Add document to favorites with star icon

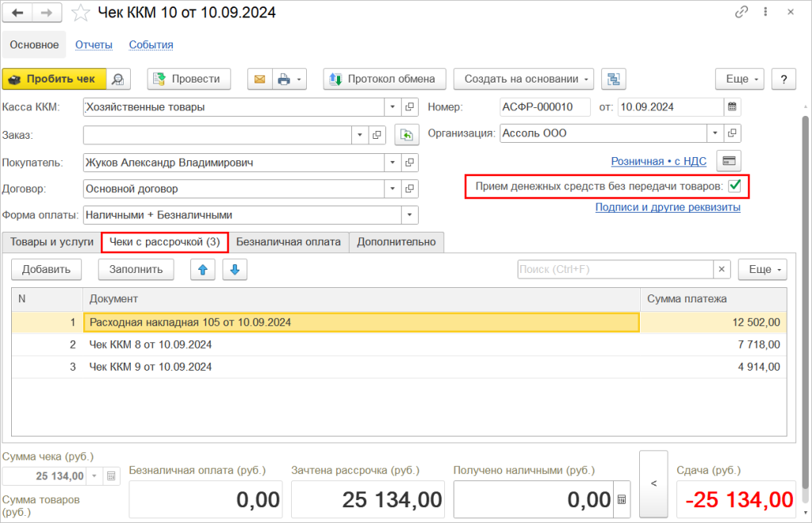point(81,13)
